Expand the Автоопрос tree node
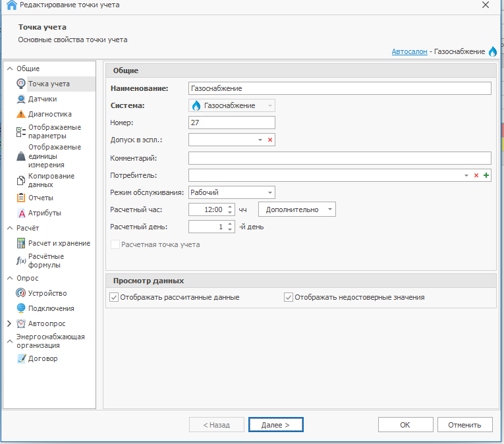 [9, 323]
